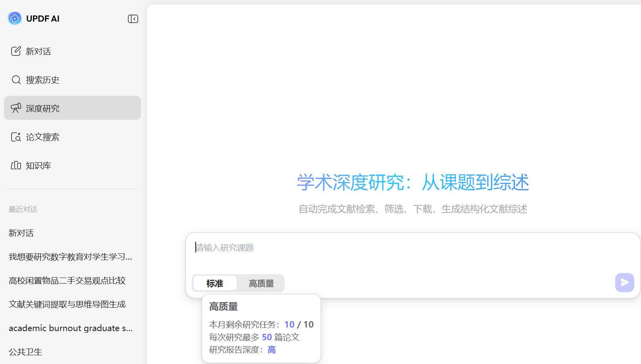The image size is (641, 364).
Task: Go to 知识库 in the sidebar
Action: [38, 165]
